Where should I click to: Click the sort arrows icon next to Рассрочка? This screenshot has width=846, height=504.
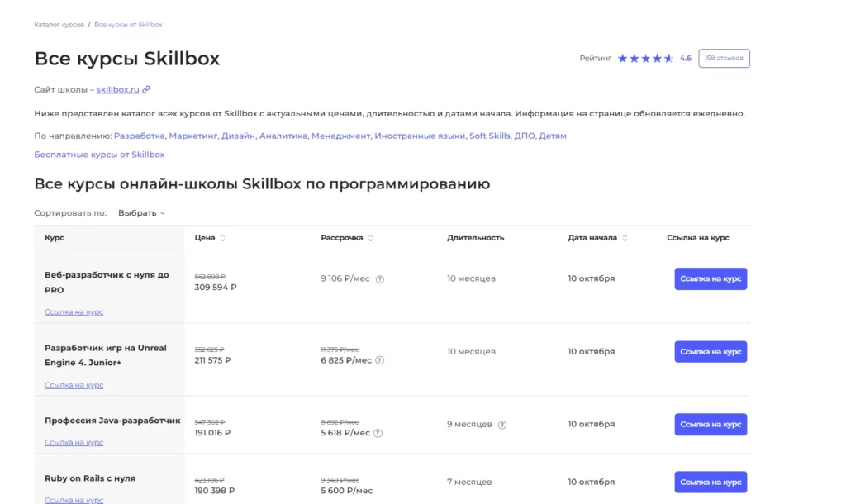pyautogui.click(x=370, y=238)
